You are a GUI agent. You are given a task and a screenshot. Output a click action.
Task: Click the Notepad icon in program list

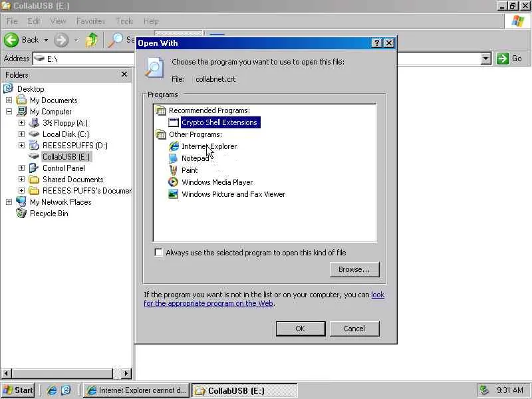(x=174, y=158)
